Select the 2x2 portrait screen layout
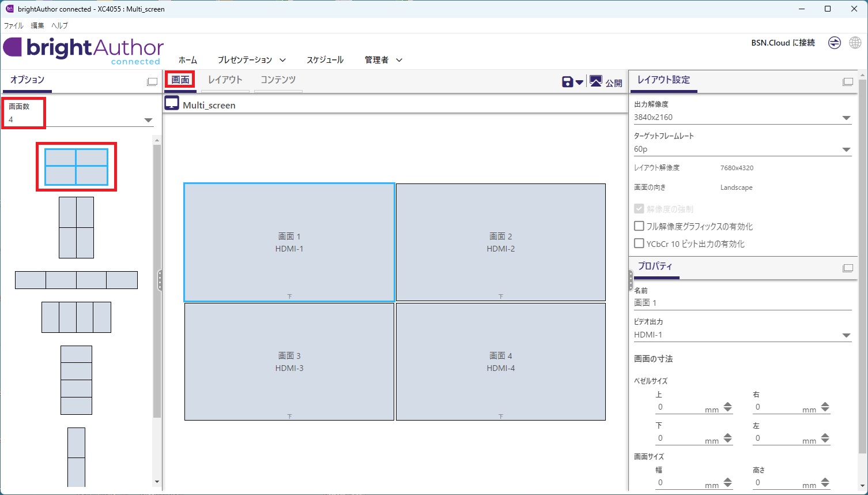This screenshot has width=868, height=495. coord(76,227)
